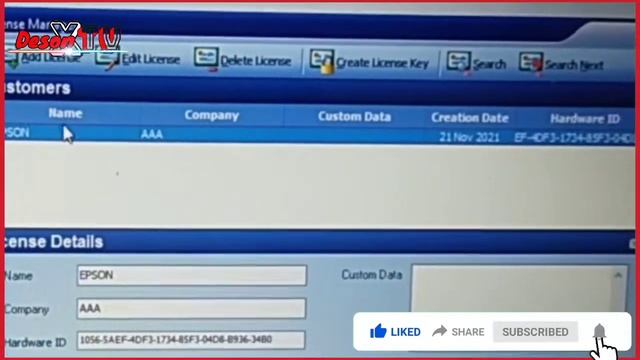Click the Edit License toolbar icon
The image size is (640, 360).
click(107, 58)
